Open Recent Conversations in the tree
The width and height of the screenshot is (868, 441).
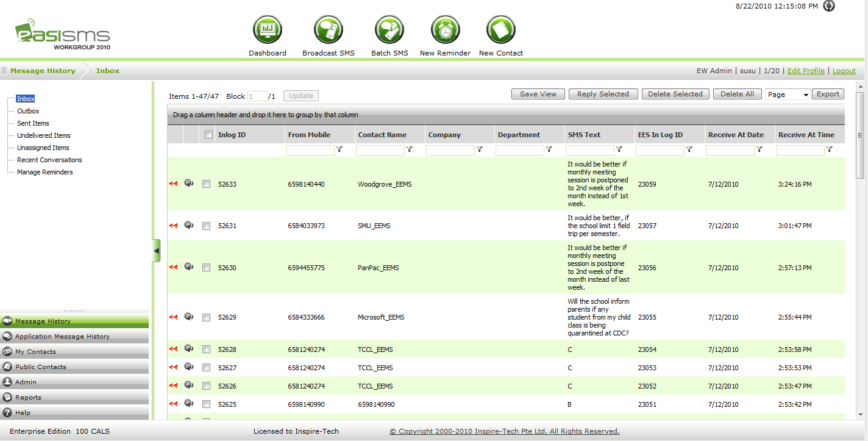coord(49,160)
